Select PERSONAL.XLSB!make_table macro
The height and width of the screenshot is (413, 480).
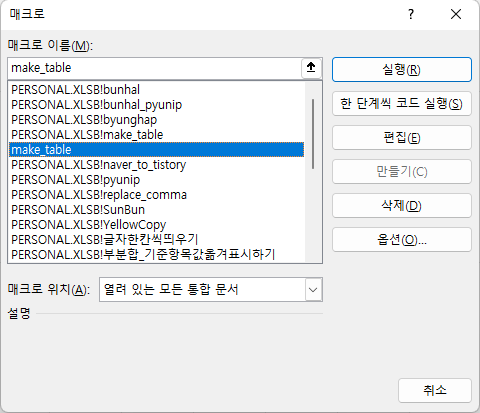(x=157, y=135)
